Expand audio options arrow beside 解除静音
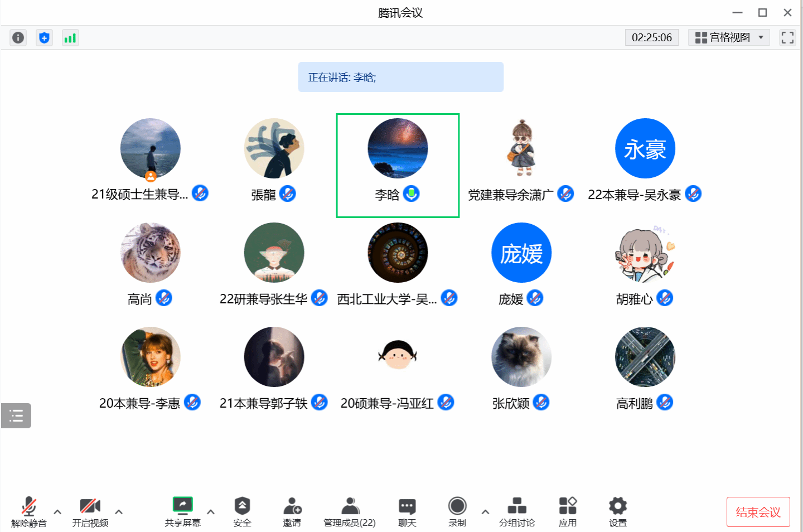 tap(57, 511)
